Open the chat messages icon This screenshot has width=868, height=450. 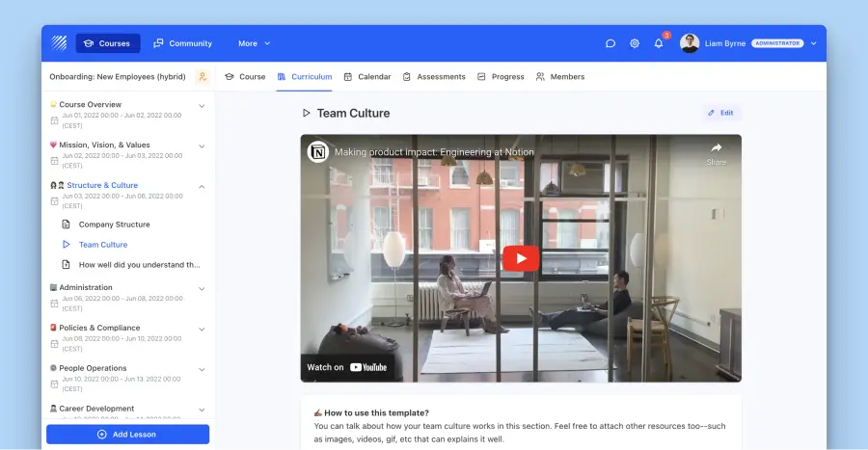[610, 43]
